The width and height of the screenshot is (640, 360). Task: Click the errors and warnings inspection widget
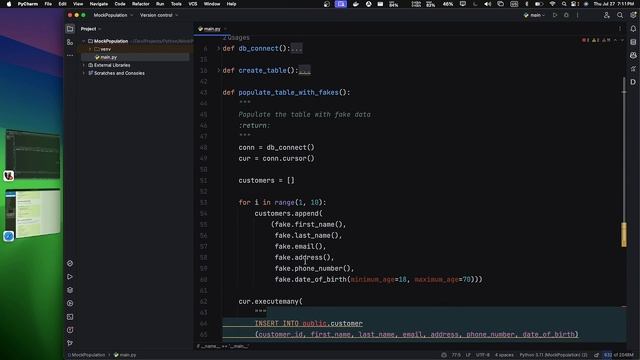(x=596, y=40)
